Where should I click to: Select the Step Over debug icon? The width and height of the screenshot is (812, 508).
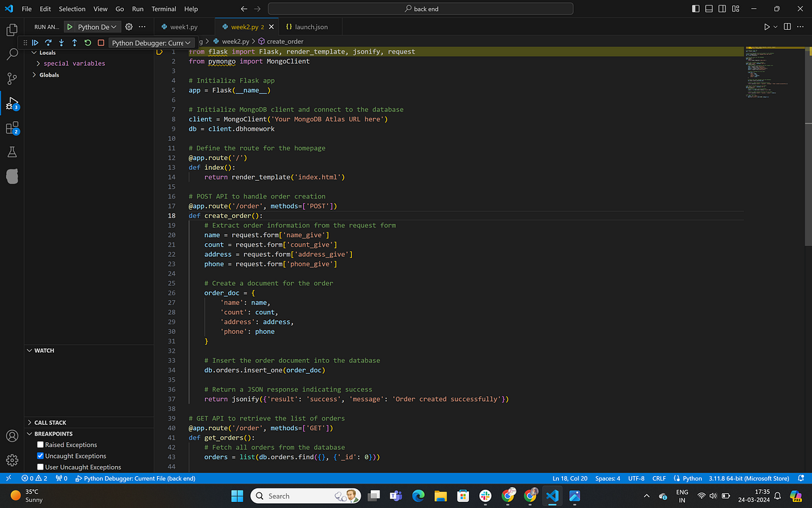tap(49, 41)
